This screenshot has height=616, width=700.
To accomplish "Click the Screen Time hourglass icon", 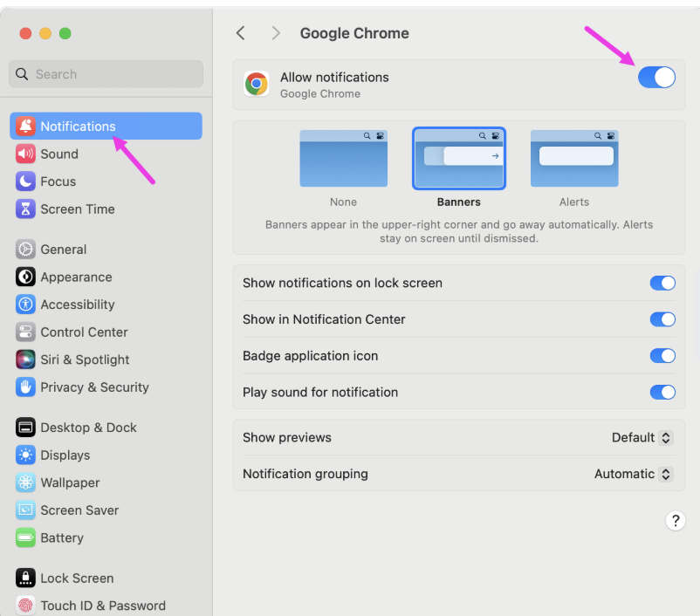I will click(x=25, y=209).
